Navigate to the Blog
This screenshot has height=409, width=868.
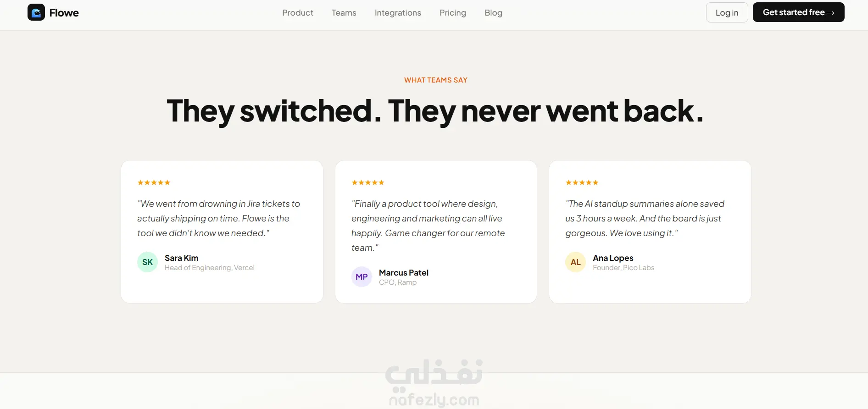click(493, 13)
